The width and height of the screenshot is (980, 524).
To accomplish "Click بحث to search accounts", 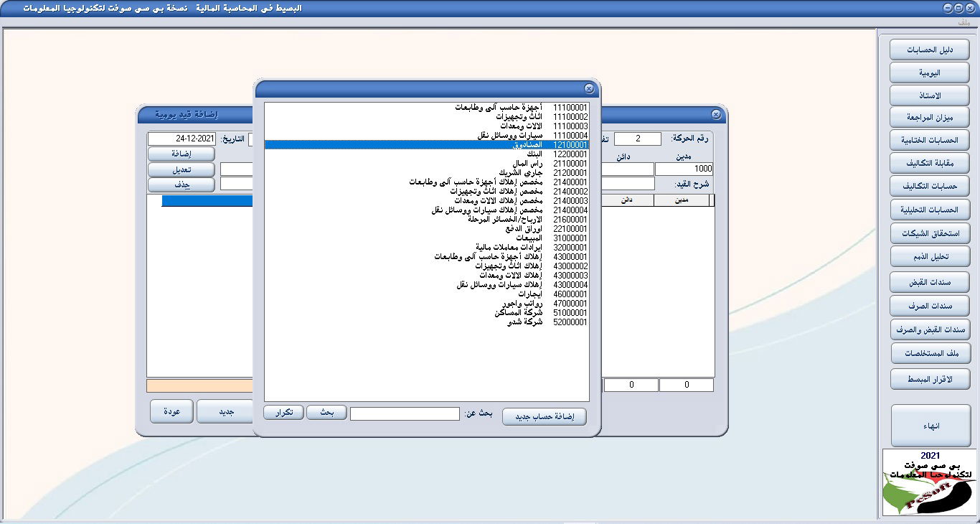I will click(x=326, y=412).
